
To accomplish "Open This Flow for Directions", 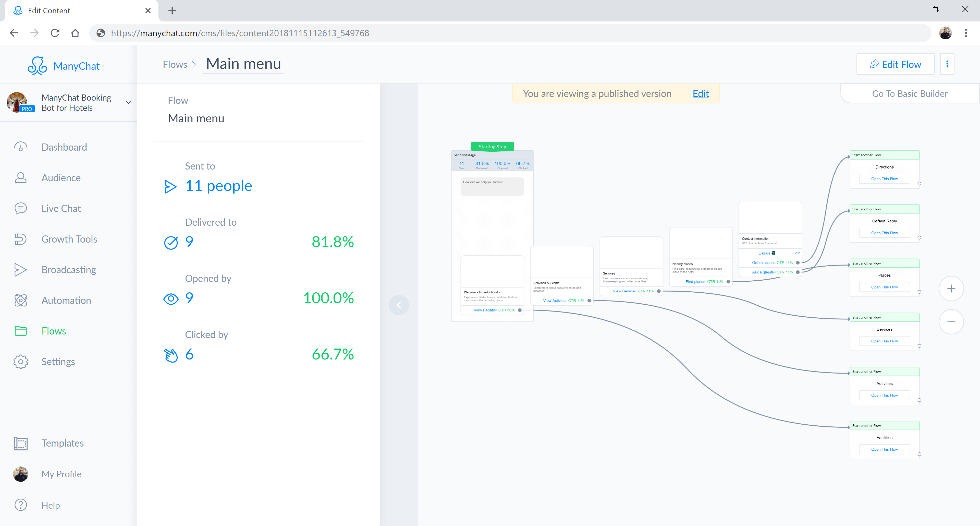I will [884, 178].
